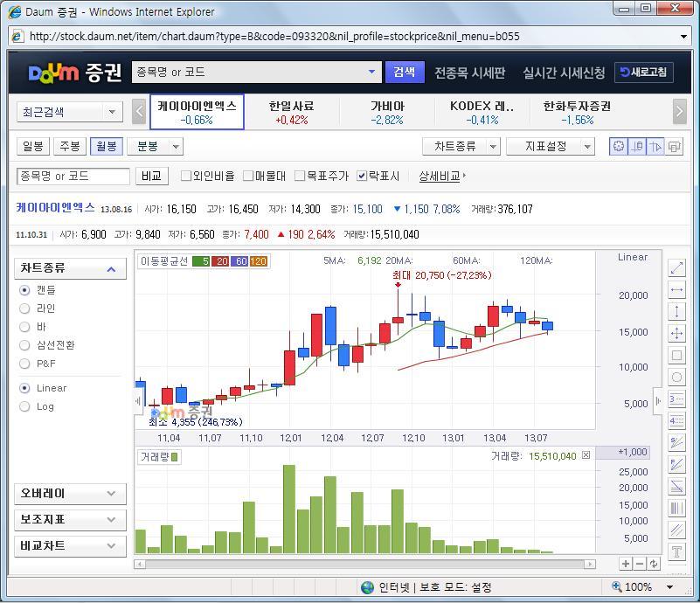Close the volume panel with x icon
This screenshot has width=700, height=603.
(586, 455)
